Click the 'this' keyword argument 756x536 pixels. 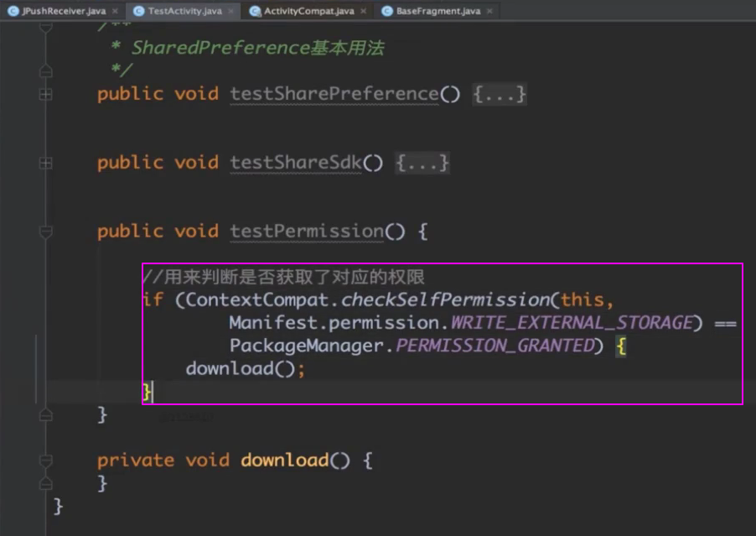point(582,299)
